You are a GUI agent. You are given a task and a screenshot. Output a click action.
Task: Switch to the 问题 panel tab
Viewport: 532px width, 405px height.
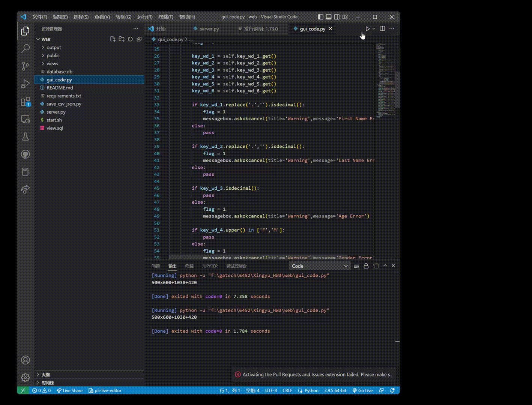click(x=156, y=266)
